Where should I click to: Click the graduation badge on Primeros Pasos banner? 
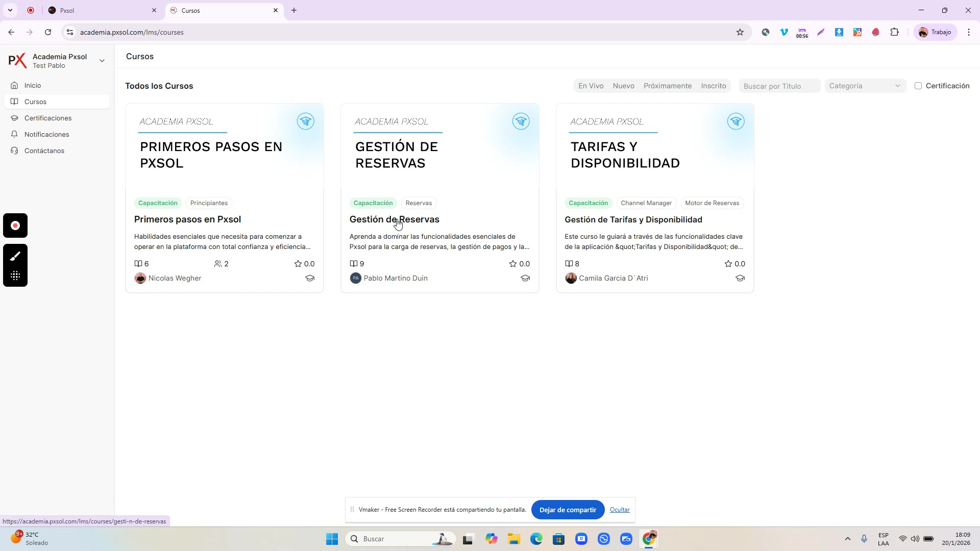click(305, 121)
